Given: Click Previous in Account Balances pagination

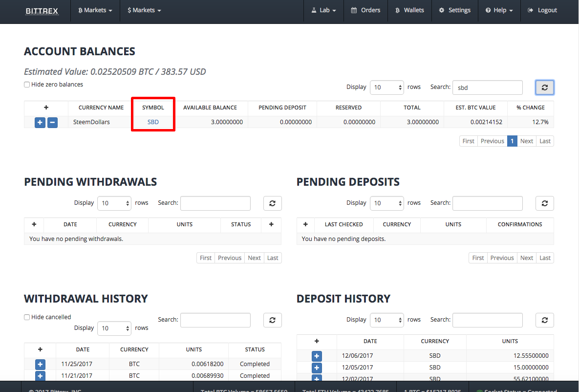Looking at the screenshot, I should [x=492, y=141].
